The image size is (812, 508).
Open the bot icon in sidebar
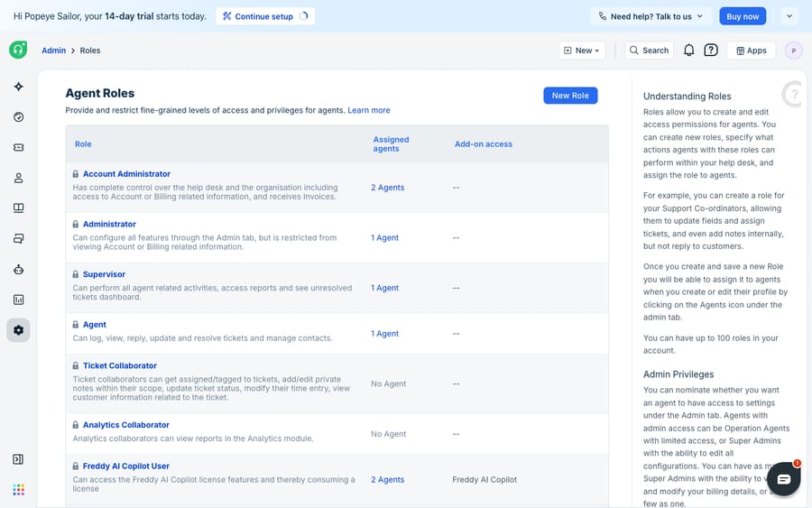(19, 269)
